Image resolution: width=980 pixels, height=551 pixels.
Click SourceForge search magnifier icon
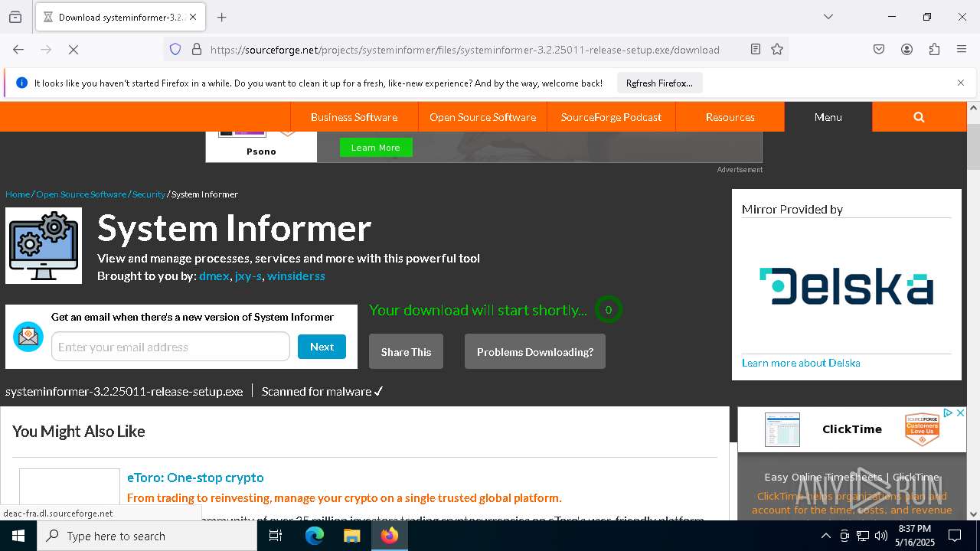click(919, 117)
